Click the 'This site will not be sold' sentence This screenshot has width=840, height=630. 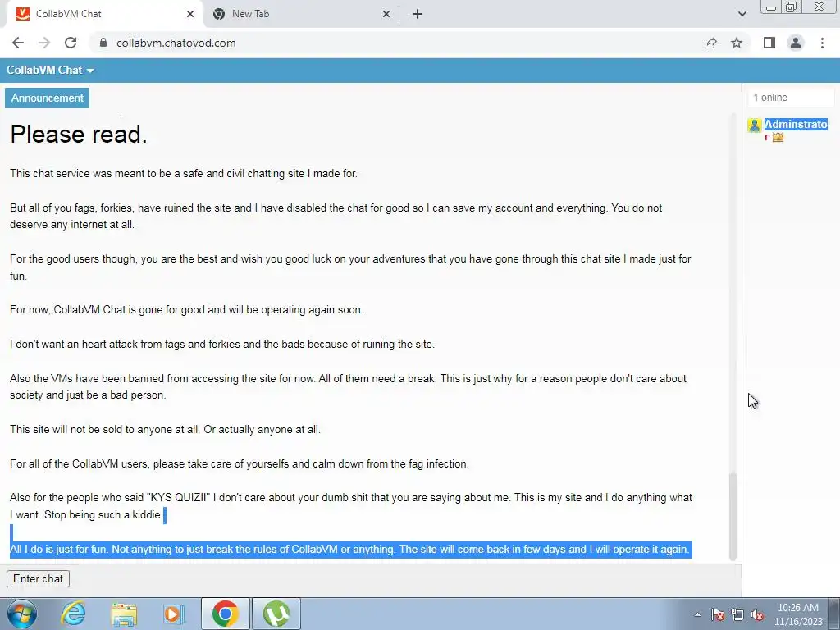[165, 429]
